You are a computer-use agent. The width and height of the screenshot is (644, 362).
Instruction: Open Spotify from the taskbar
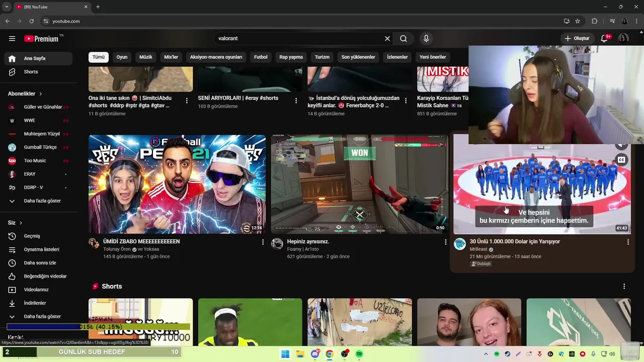[x=359, y=354]
